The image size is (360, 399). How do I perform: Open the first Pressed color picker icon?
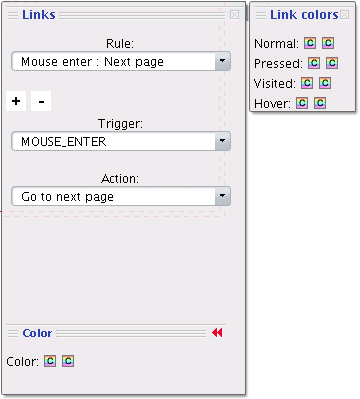[x=314, y=63]
